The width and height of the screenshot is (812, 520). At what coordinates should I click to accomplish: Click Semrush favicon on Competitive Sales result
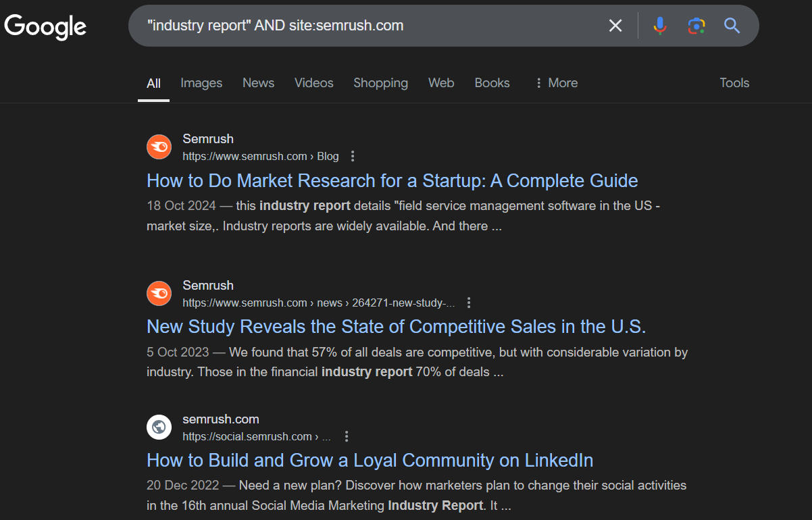(x=159, y=293)
